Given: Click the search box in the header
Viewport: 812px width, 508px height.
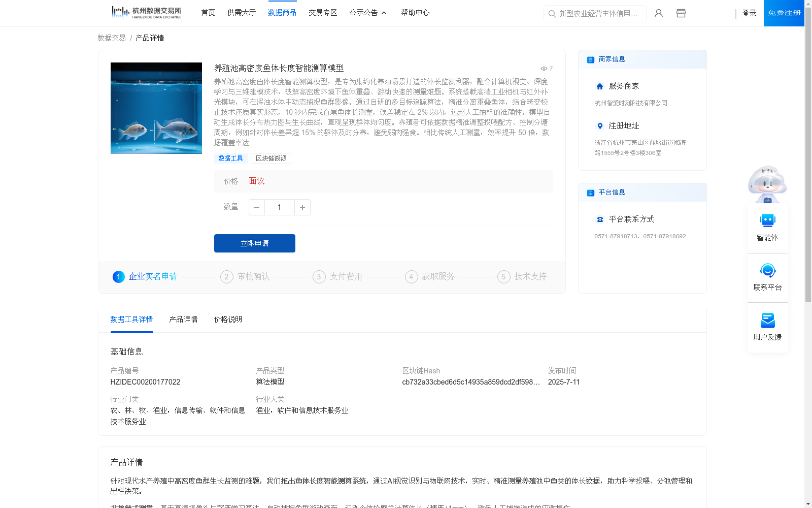Looking at the screenshot, I should tap(595, 14).
